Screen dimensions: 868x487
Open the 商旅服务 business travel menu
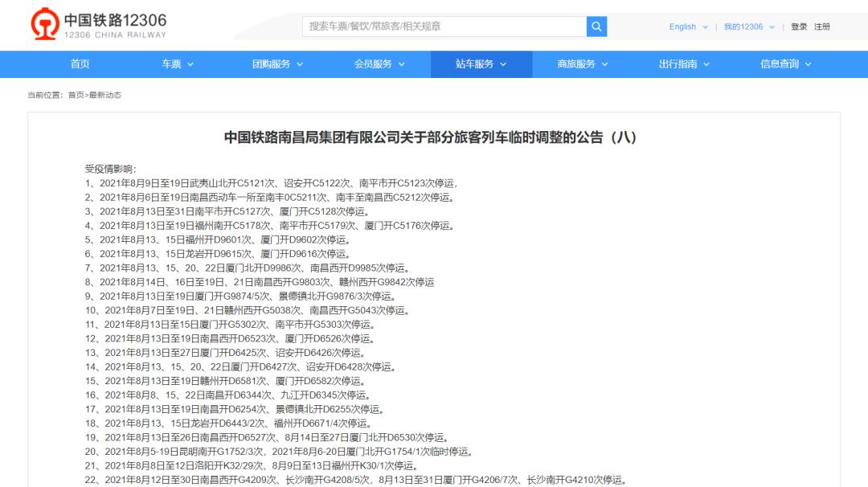[x=583, y=64]
